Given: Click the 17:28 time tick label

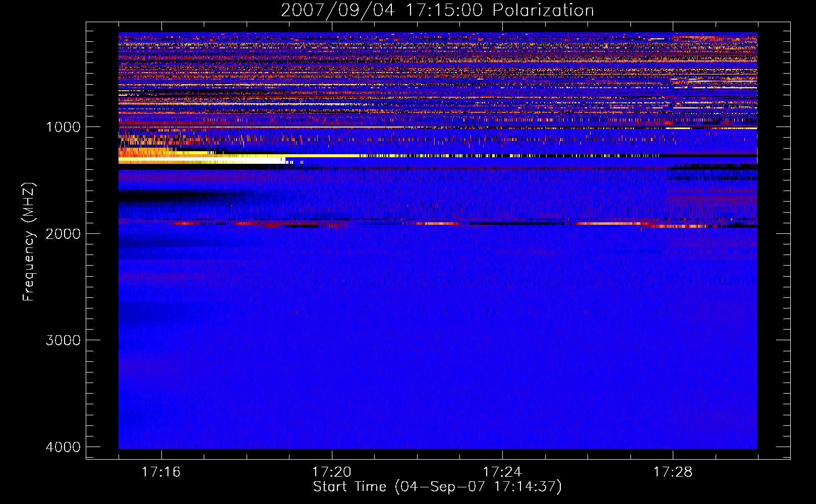Looking at the screenshot, I should pyautogui.click(x=673, y=472).
